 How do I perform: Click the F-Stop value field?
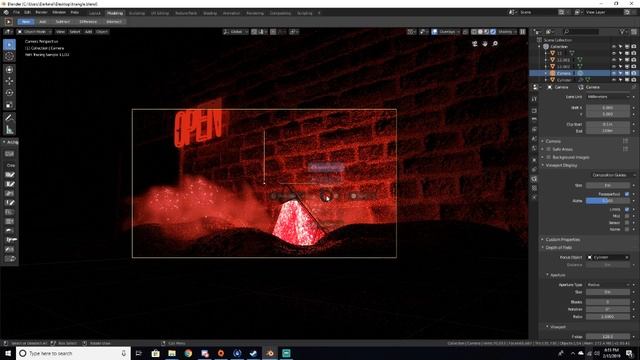[x=608, y=337]
